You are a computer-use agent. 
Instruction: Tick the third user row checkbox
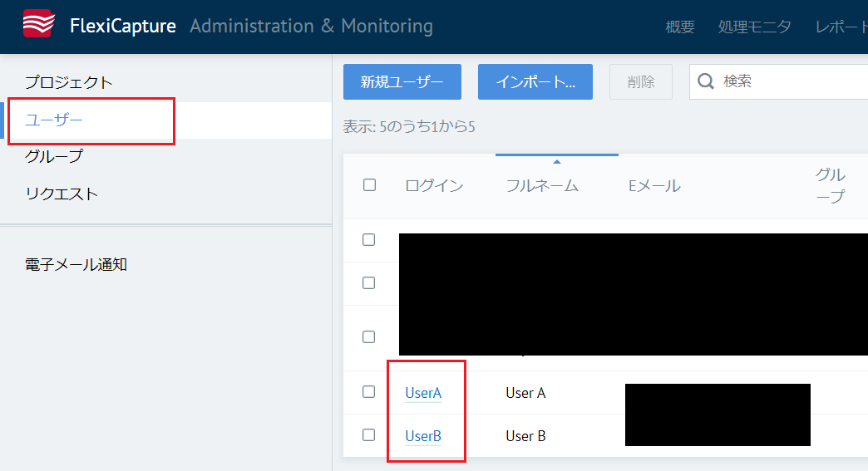[368, 337]
